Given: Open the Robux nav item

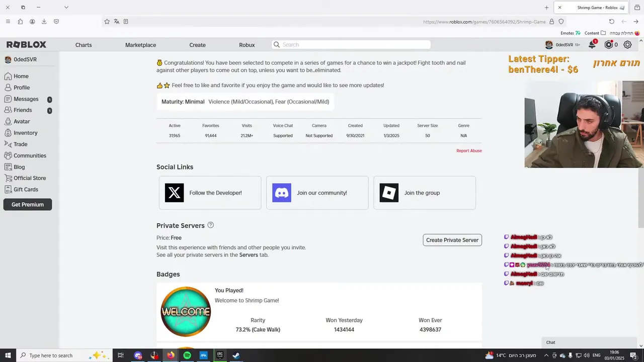Looking at the screenshot, I should click(x=247, y=45).
